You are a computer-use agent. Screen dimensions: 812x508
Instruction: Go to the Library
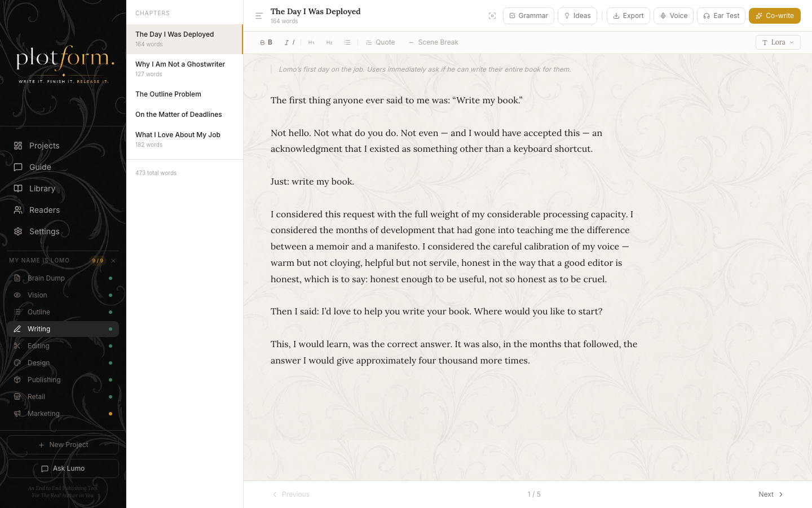(63, 189)
